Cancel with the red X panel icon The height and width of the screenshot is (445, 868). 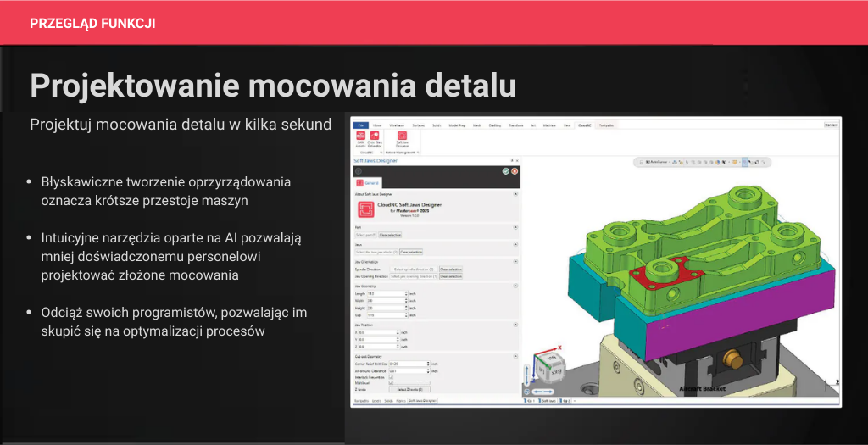(515, 170)
